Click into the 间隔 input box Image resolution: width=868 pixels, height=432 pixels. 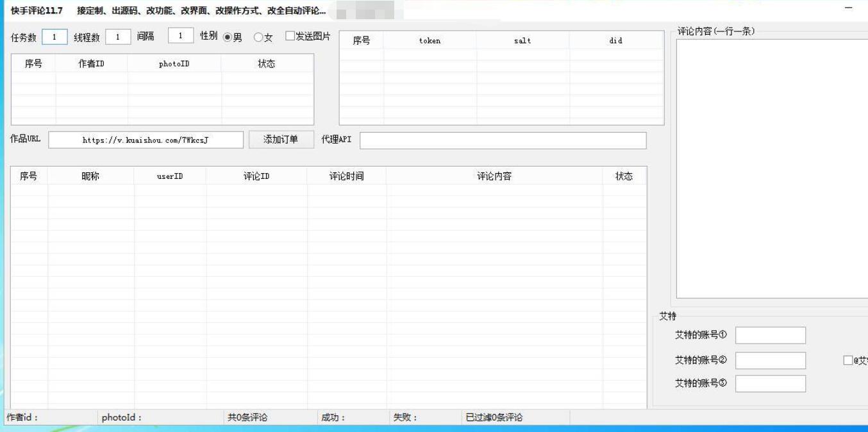click(x=181, y=36)
